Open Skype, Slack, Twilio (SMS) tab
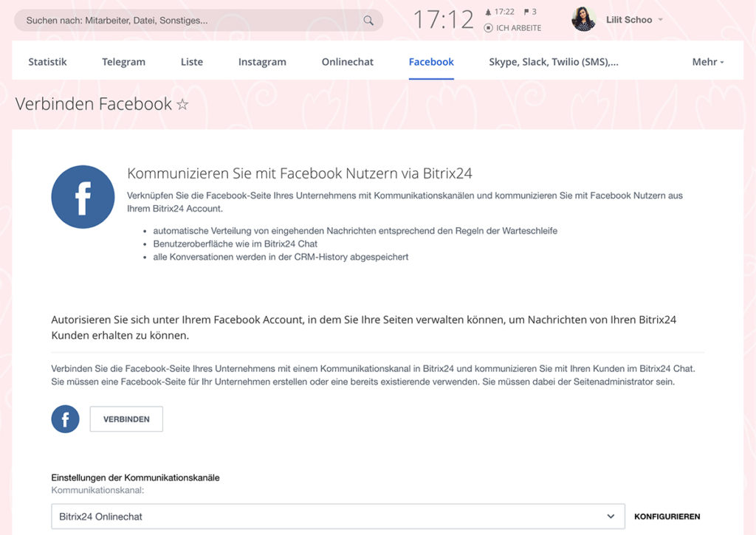 tap(554, 62)
